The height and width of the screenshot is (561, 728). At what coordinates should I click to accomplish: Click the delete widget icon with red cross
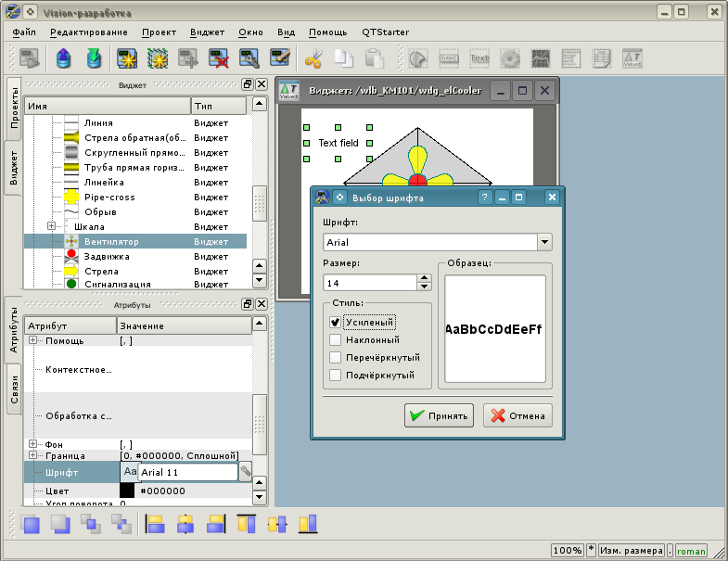pyautogui.click(x=219, y=58)
